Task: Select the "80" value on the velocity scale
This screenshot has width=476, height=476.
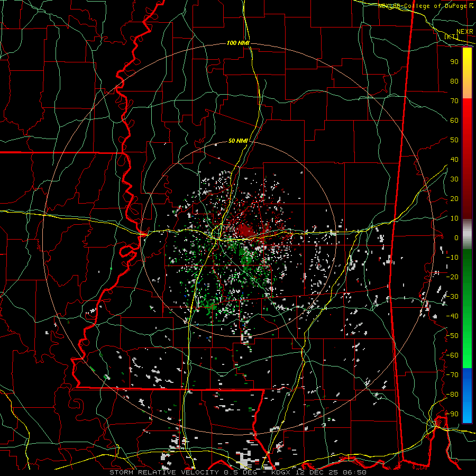Action: (x=454, y=81)
